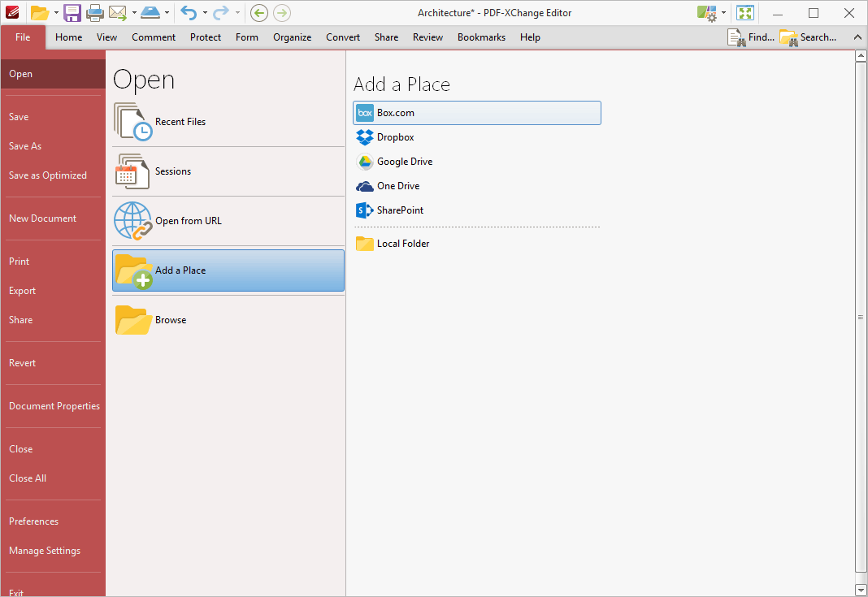The width and height of the screenshot is (868, 597).
Task: Click the Google Drive logo icon
Action: (x=365, y=162)
